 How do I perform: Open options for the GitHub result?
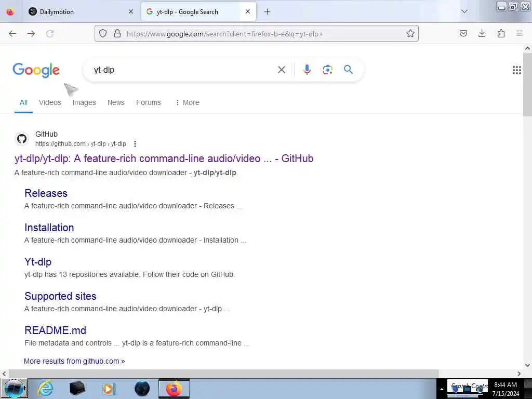tap(135, 144)
